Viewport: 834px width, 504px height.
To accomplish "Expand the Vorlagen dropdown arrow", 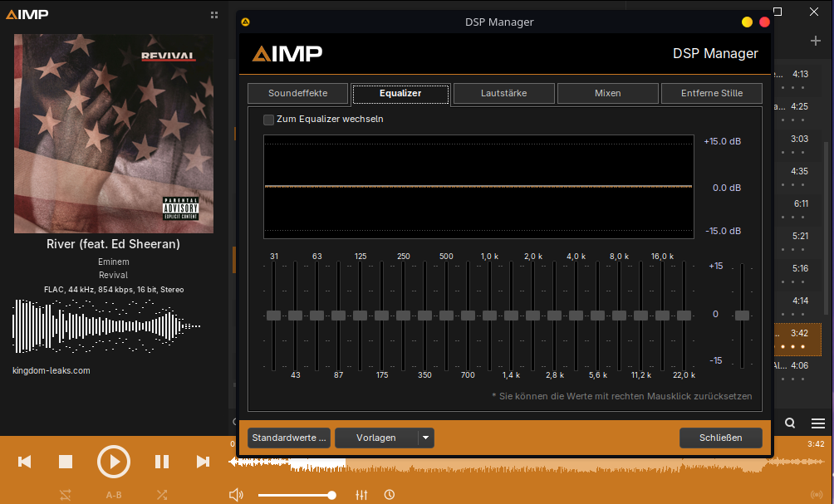I will click(426, 438).
